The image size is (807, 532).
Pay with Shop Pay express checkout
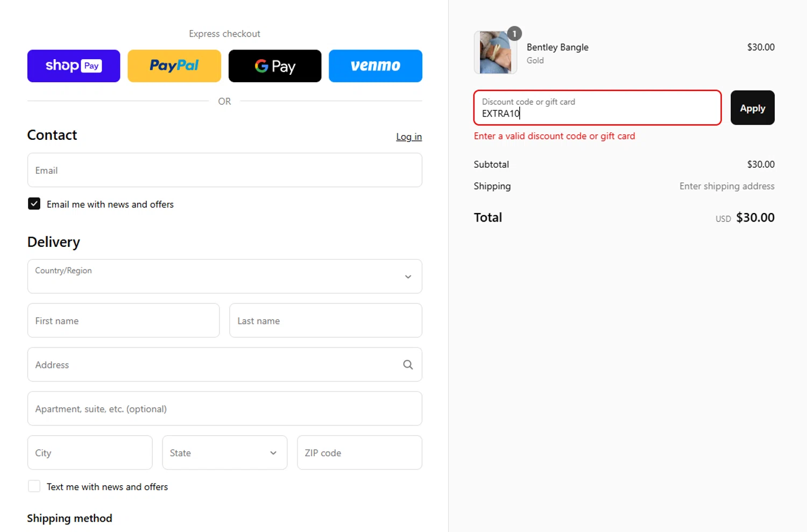coord(74,66)
